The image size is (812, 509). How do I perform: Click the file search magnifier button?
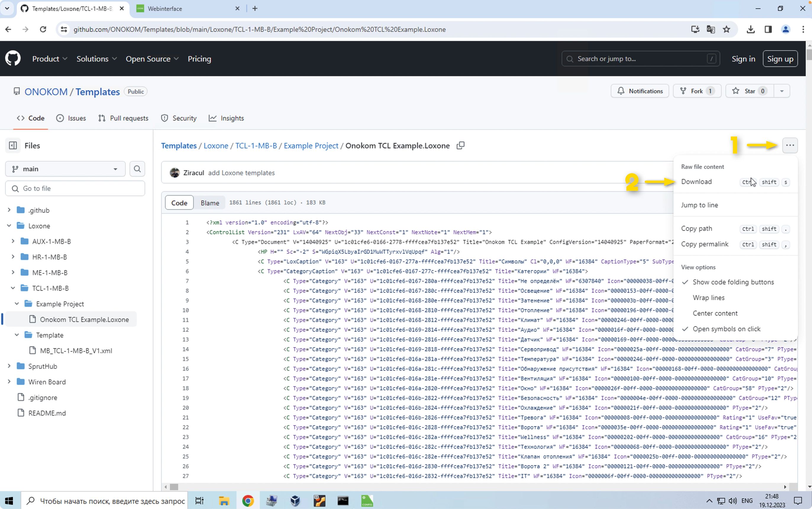pos(137,169)
